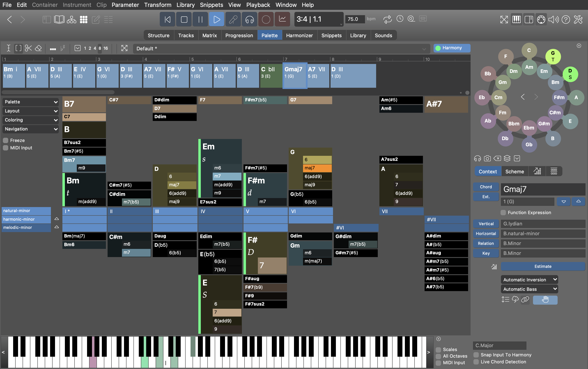Open the Transform menu
588x369 pixels.
[x=157, y=5]
